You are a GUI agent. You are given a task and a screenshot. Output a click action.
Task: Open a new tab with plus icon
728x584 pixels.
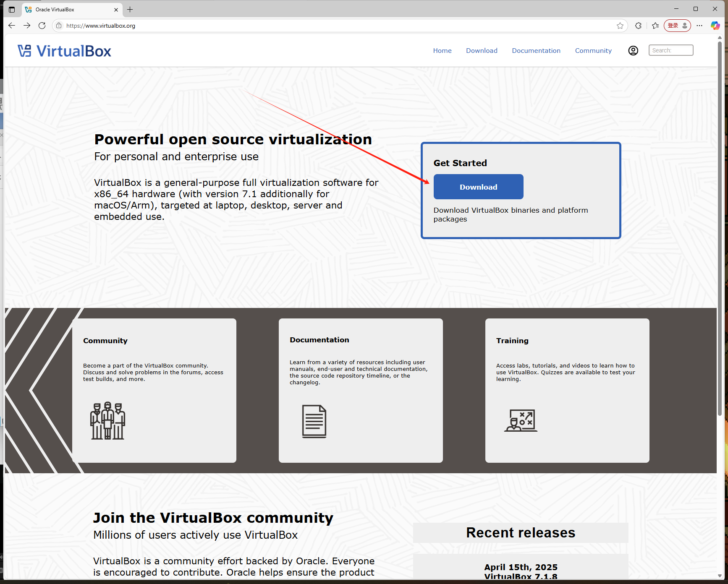tap(130, 9)
